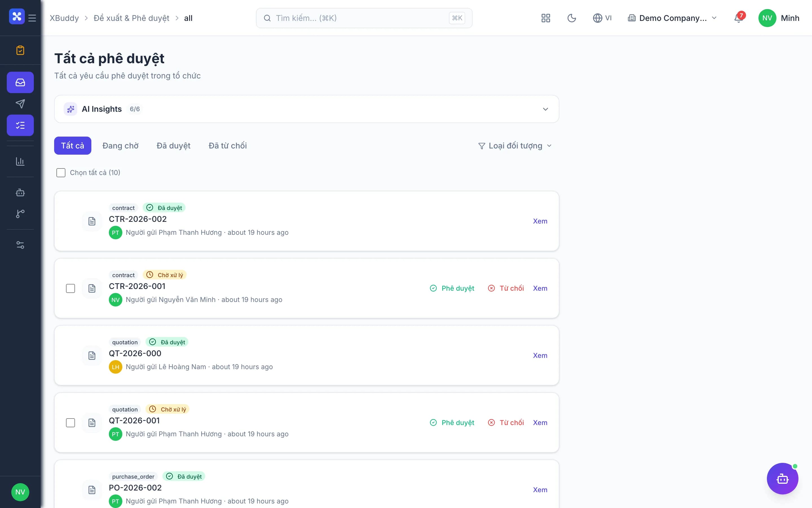Open the robot automation sidebar icon
This screenshot has width=812, height=508.
click(20, 192)
